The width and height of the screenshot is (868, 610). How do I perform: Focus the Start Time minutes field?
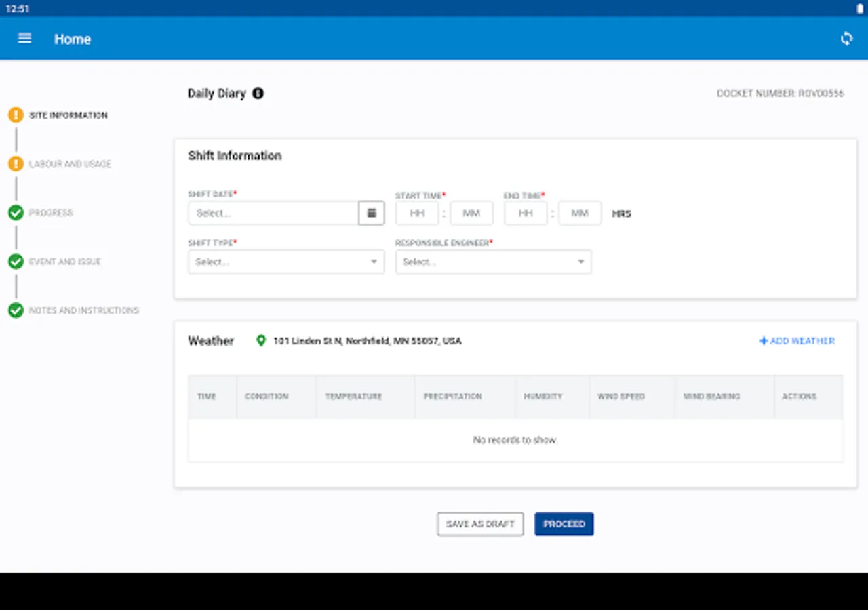click(471, 213)
